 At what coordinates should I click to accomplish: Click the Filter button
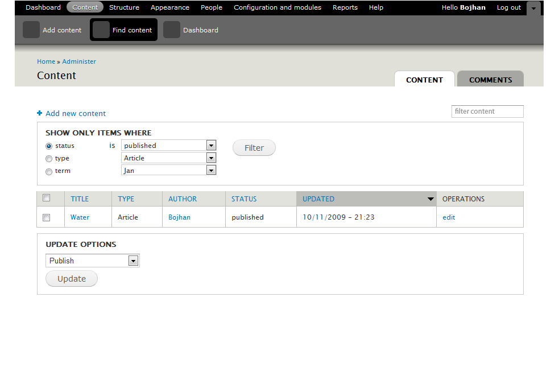point(254,148)
